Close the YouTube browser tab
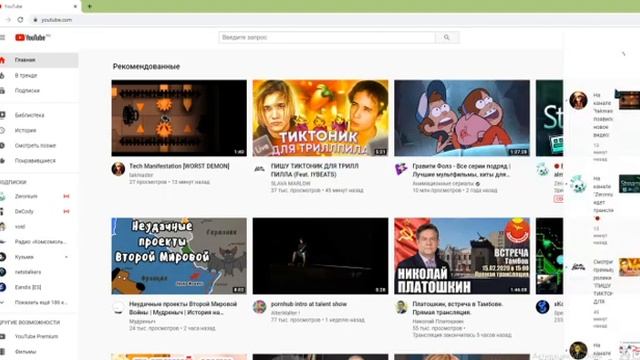Image resolution: width=640 pixels, height=360 pixels. (75, 7)
